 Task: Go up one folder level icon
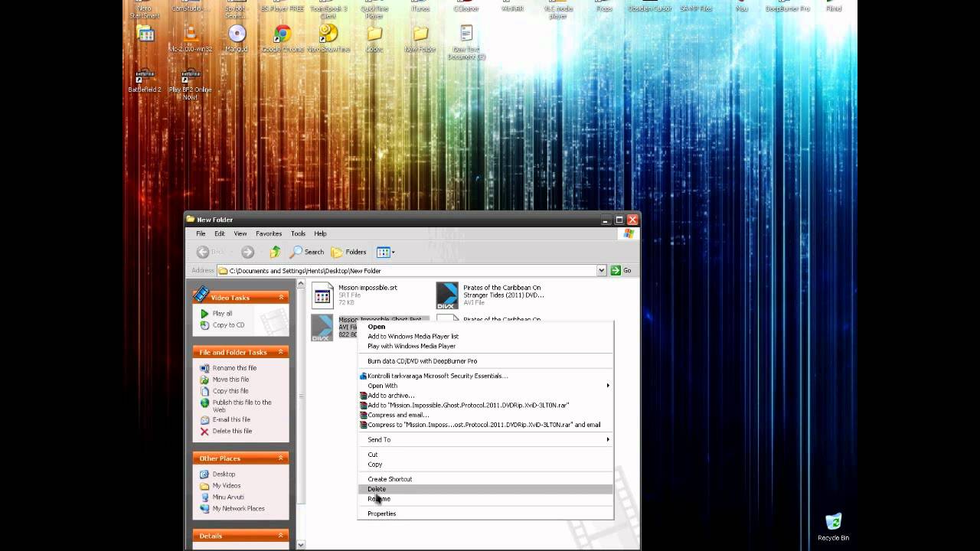pos(275,252)
